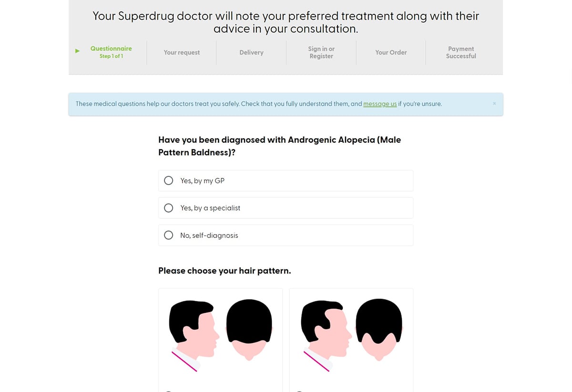
Task: Choose 'Yes, by a specialist' radio option
Action: click(168, 208)
